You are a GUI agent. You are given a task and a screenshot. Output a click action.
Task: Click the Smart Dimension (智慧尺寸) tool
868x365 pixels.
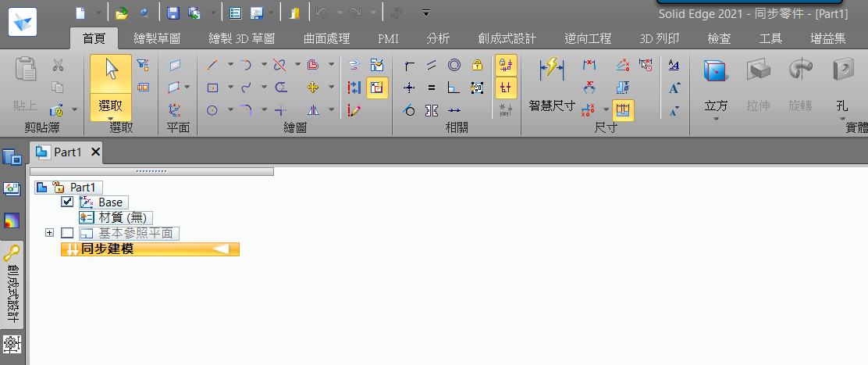click(x=552, y=83)
